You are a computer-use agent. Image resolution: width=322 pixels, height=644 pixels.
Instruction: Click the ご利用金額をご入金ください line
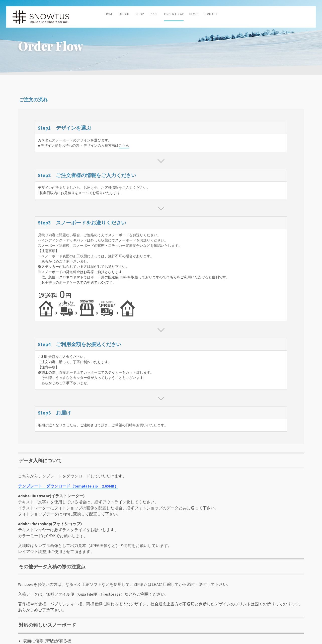pyautogui.click(x=62, y=357)
